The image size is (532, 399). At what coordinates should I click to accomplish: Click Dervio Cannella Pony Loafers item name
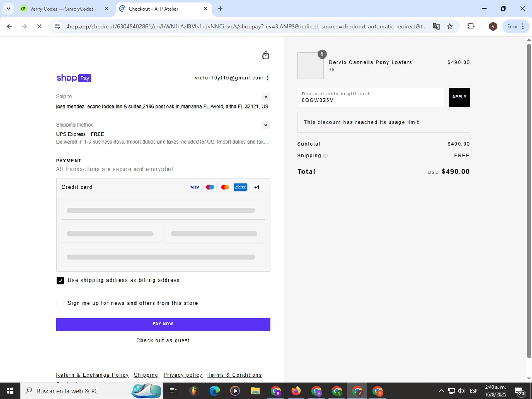pos(370,62)
